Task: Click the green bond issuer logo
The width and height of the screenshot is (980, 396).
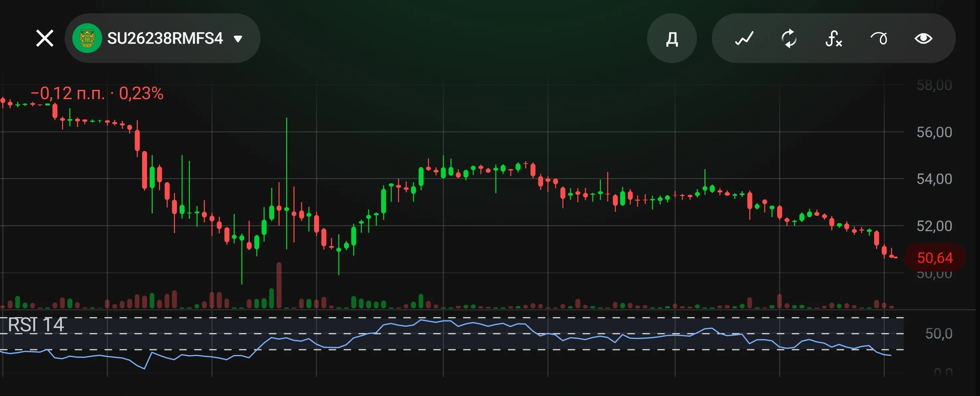Action: point(87,38)
